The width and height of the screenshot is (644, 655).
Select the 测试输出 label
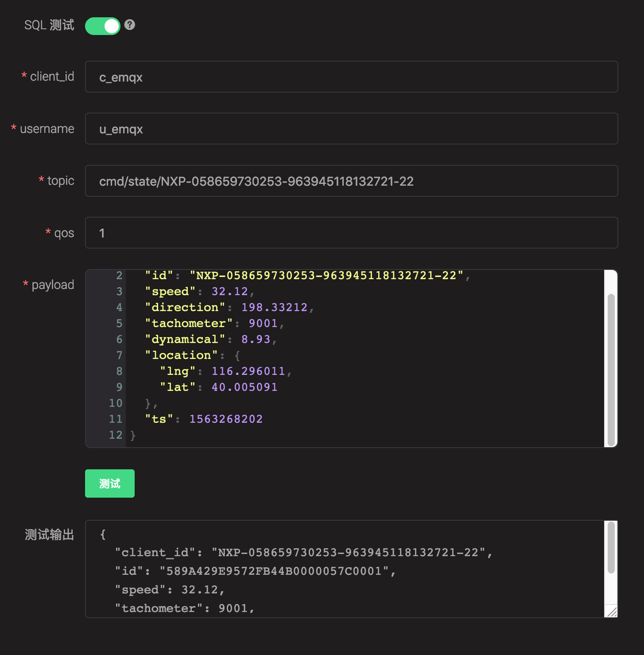click(50, 534)
